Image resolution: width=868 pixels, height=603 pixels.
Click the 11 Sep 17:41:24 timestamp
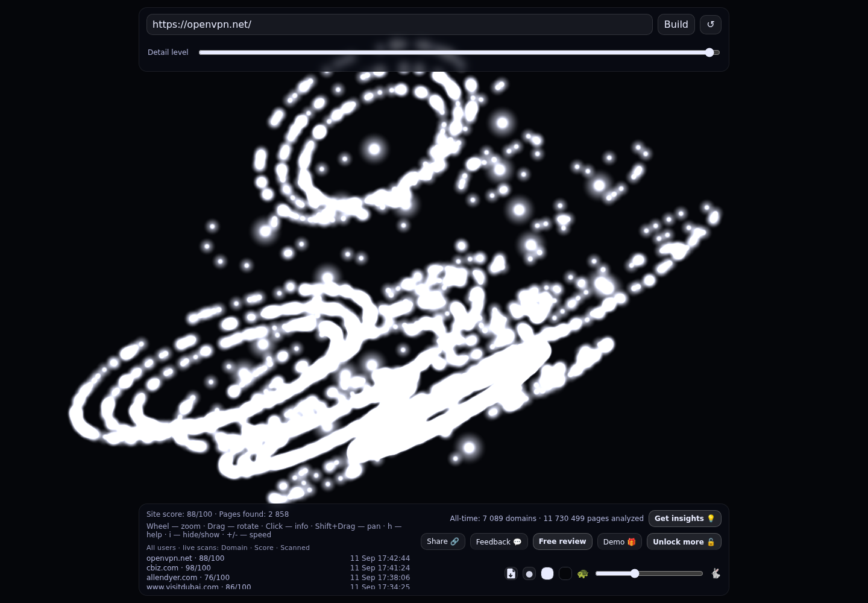point(380,568)
